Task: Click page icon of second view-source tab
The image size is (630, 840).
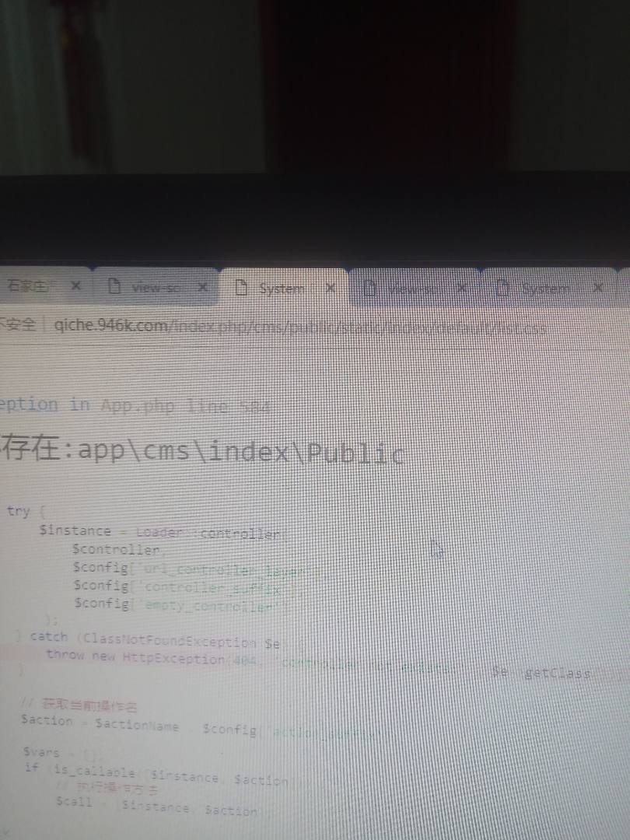Action: pyautogui.click(x=371, y=289)
